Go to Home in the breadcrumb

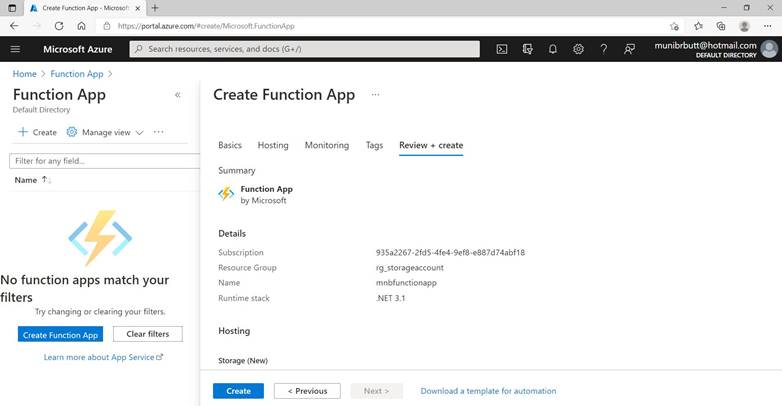coord(24,74)
